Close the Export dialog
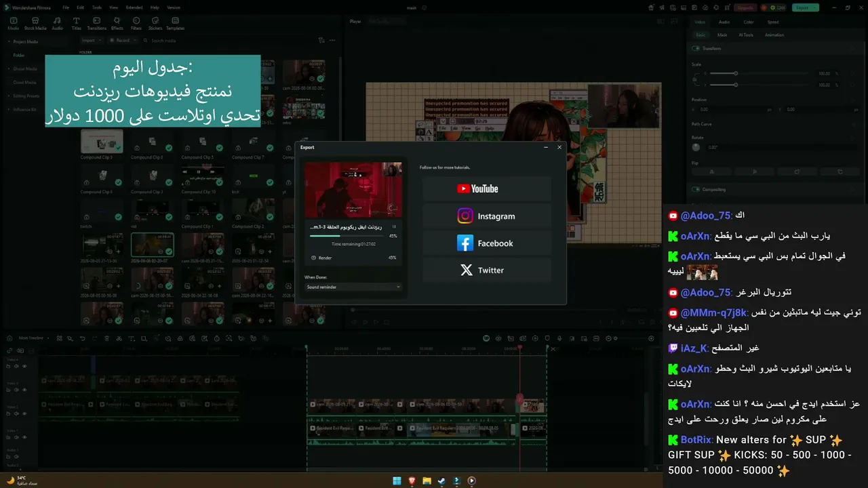Image resolution: width=868 pixels, height=488 pixels. tap(559, 147)
